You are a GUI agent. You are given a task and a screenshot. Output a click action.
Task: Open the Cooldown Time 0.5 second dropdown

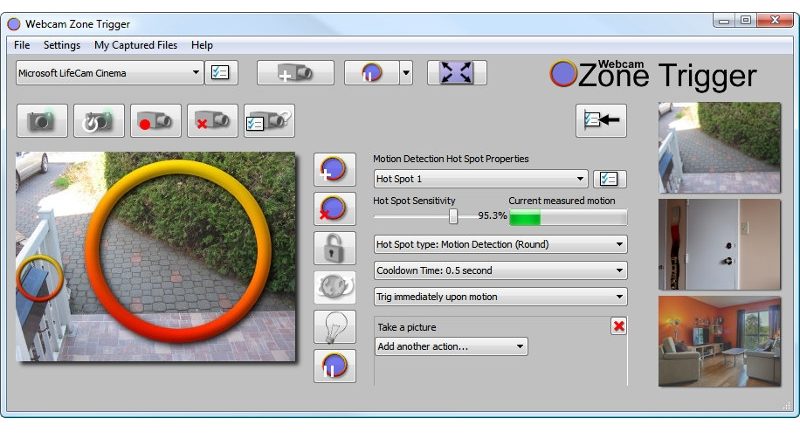point(501,270)
